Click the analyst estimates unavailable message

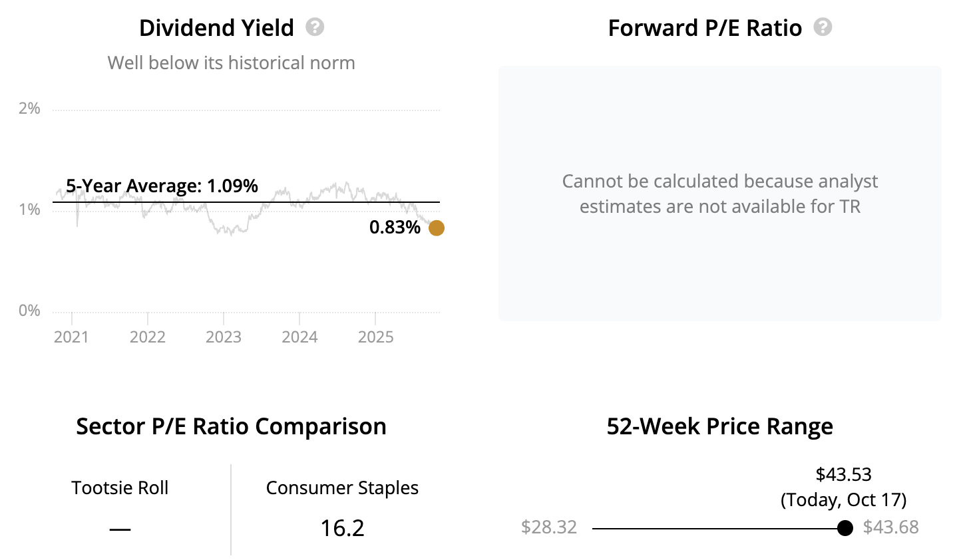719,194
